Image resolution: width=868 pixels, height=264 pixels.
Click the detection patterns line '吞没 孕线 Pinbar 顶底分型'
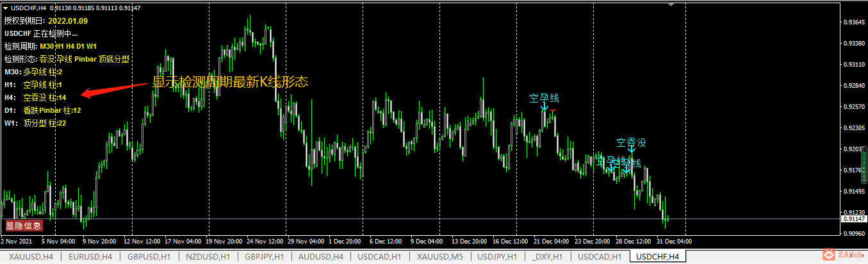pos(85,59)
